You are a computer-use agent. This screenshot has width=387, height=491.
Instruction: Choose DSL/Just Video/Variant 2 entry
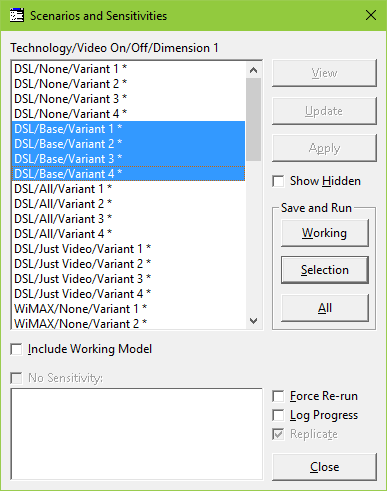click(129, 264)
